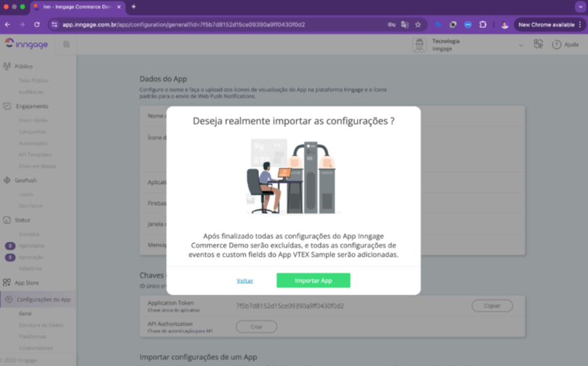Image resolution: width=588 pixels, height=366 pixels.
Task: Click the Status section icon
Action: (x=7, y=220)
